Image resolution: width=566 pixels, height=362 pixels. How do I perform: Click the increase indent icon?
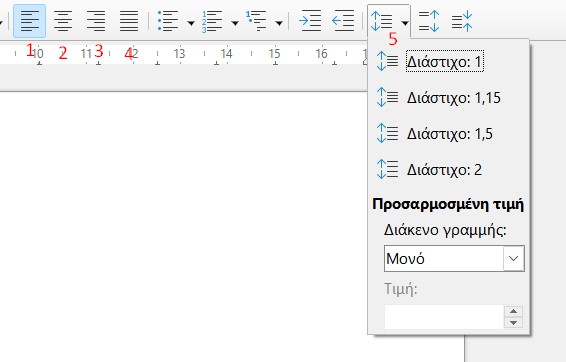pos(310,21)
